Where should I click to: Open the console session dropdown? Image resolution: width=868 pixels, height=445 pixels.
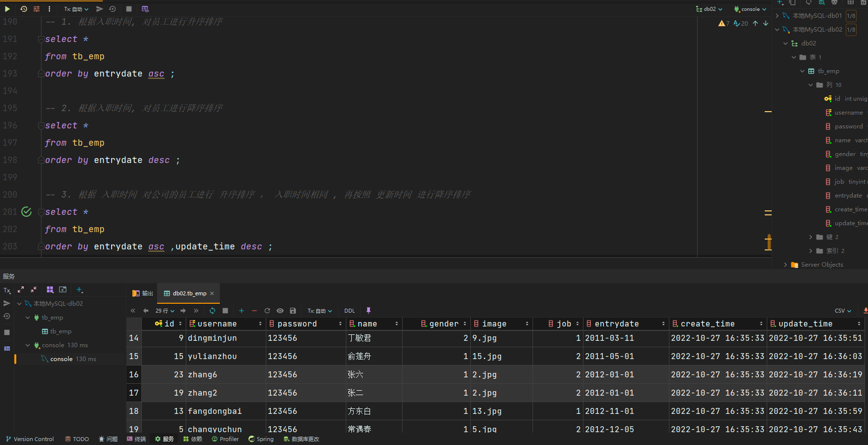click(x=750, y=9)
